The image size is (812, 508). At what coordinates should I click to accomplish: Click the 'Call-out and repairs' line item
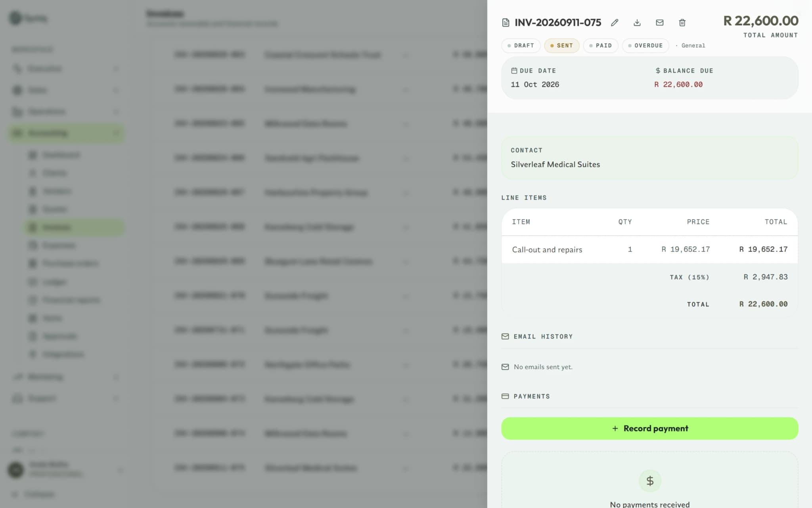[x=547, y=250]
